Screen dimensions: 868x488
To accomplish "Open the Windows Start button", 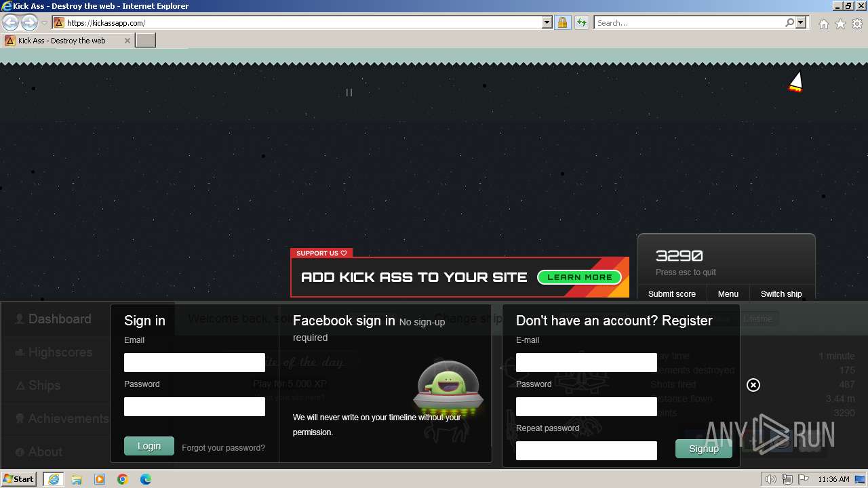I will (19, 479).
